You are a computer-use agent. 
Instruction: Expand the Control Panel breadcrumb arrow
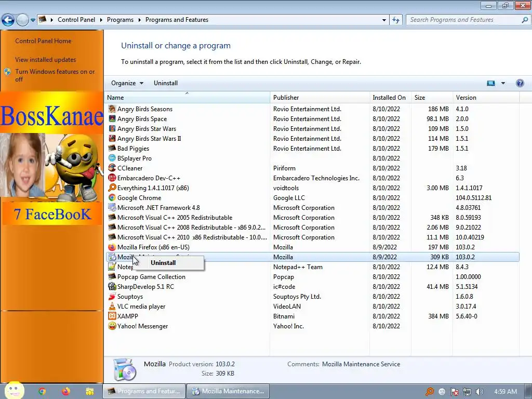[x=101, y=20]
